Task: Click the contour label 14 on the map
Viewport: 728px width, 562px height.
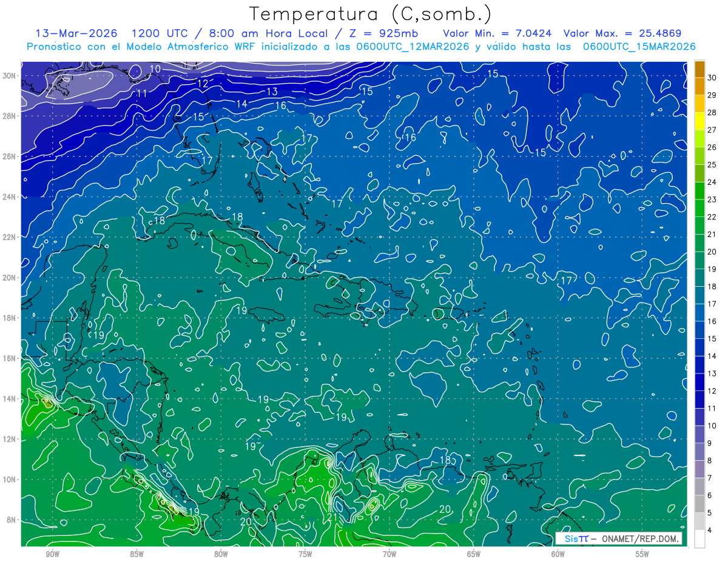Action: 242,104
